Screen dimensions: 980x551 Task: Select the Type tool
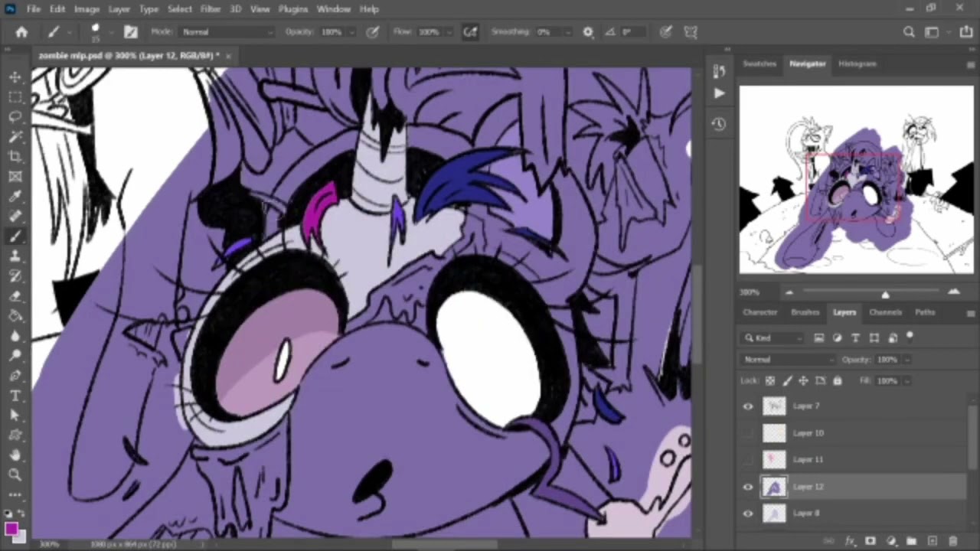[15, 395]
